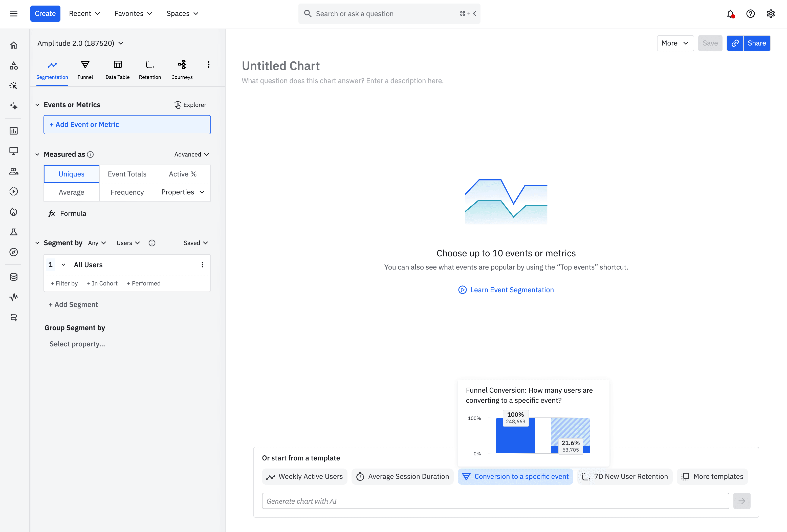Image resolution: width=787 pixels, height=532 pixels.
Task: Open settings gear icon
Action: 770,14
